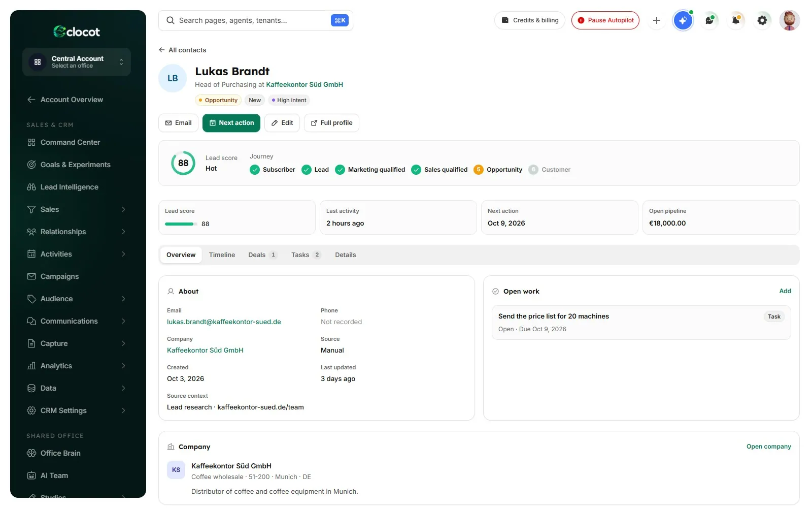Expand the Analytics menu chevron
The width and height of the screenshot is (812, 508).
pos(123,366)
